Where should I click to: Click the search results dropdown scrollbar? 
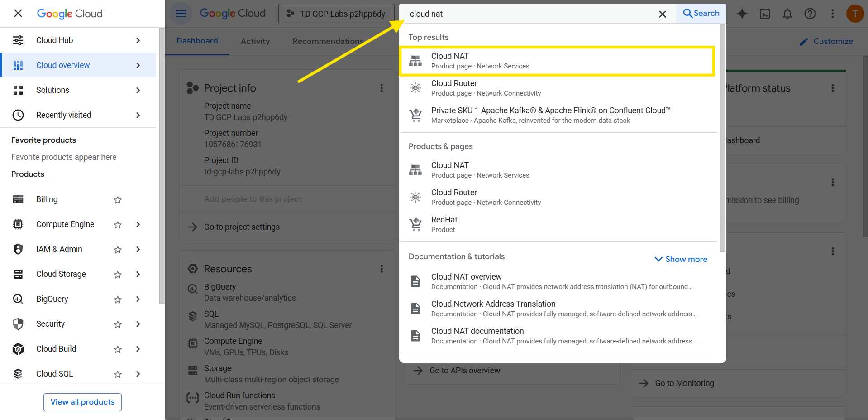pos(722,136)
